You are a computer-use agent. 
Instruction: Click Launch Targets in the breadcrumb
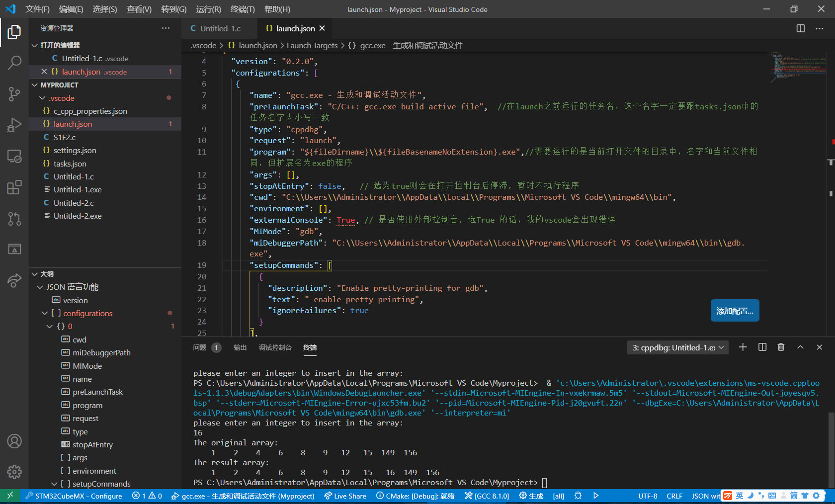312,45
